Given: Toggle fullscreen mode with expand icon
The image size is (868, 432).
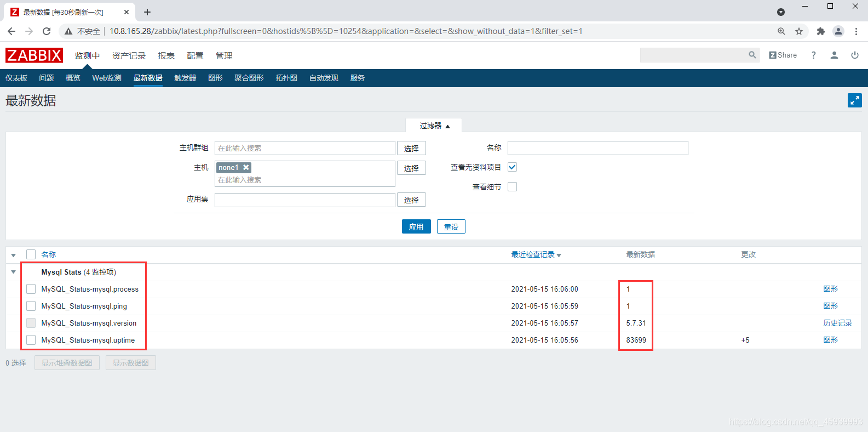Looking at the screenshot, I should 854,100.
